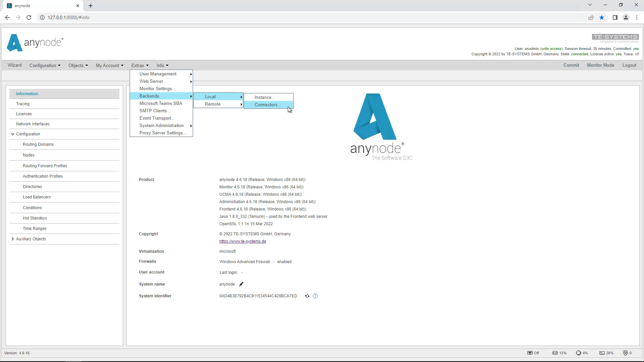The height and width of the screenshot is (362, 644).
Task: Choose Proxy Server Settings... menu entry
Action: click(161, 133)
